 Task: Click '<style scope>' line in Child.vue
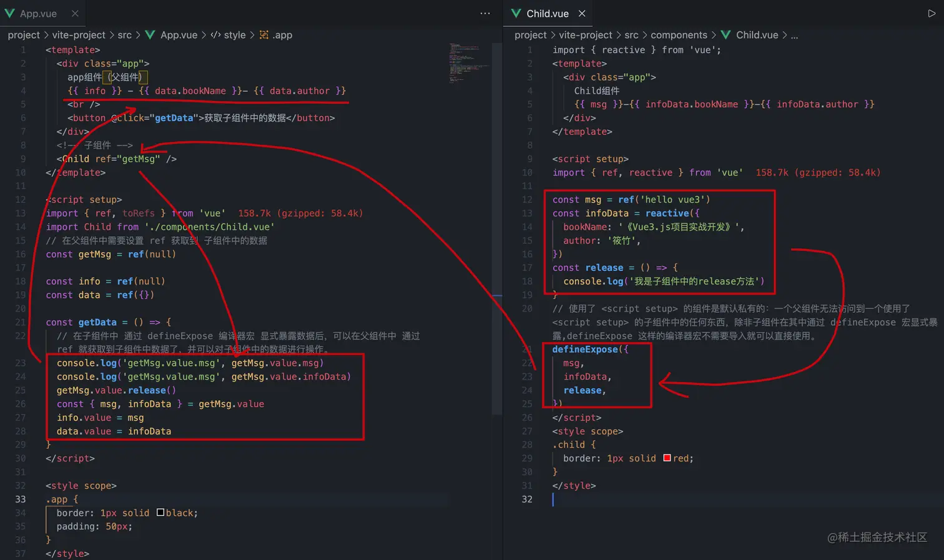(x=588, y=431)
